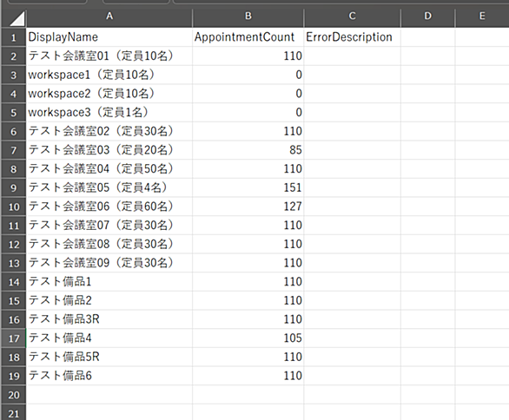Image resolution: width=509 pixels, height=420 pixels.
Task: Click the ErrorDescription header cell
Action: (352, 37)
